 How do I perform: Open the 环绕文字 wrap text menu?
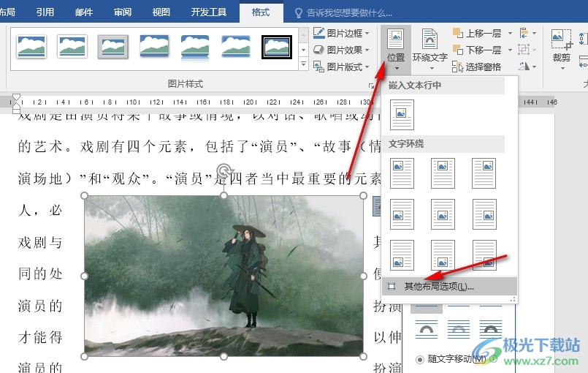[x=429, y=50]
